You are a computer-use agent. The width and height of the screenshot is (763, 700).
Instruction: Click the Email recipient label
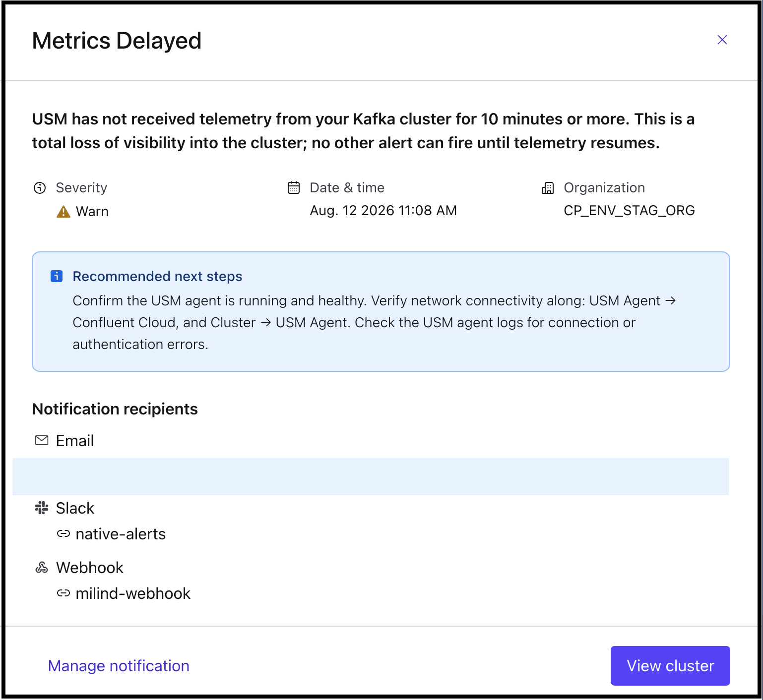tap(75, 441)
